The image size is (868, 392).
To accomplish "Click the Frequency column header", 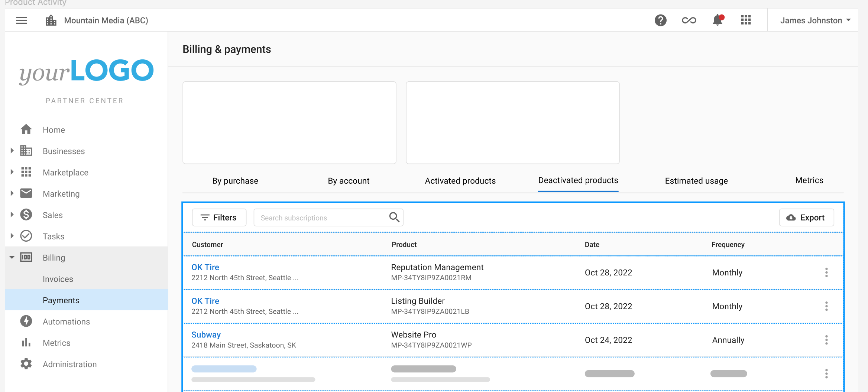I will pos(728,245).
